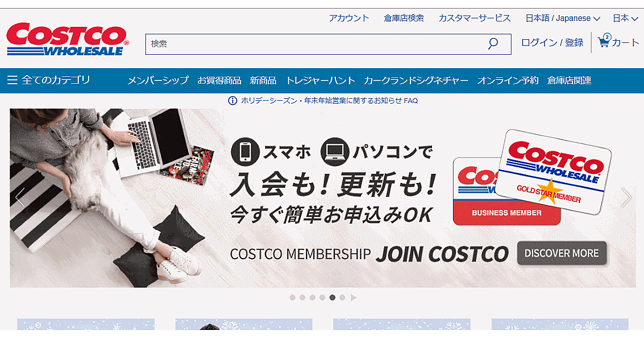Open the hamburger all-categories menu icon
644x338 pixels.
coord(12,80)
